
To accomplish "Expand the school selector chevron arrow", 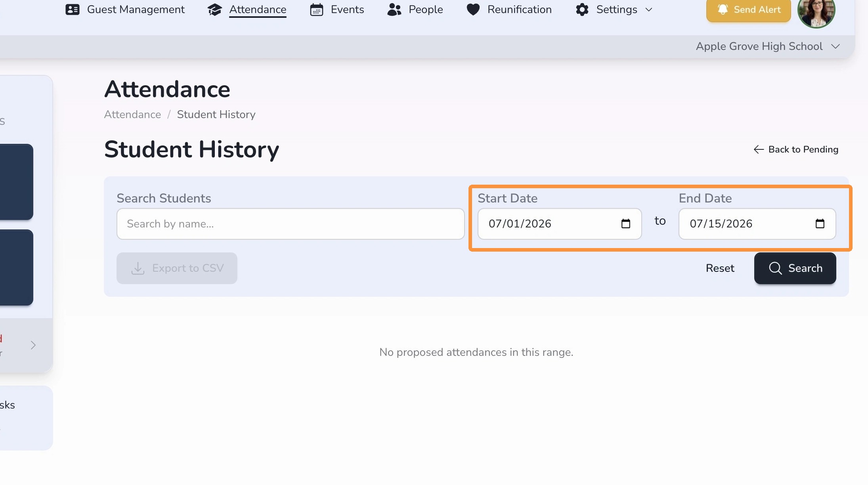I will 835,46.
